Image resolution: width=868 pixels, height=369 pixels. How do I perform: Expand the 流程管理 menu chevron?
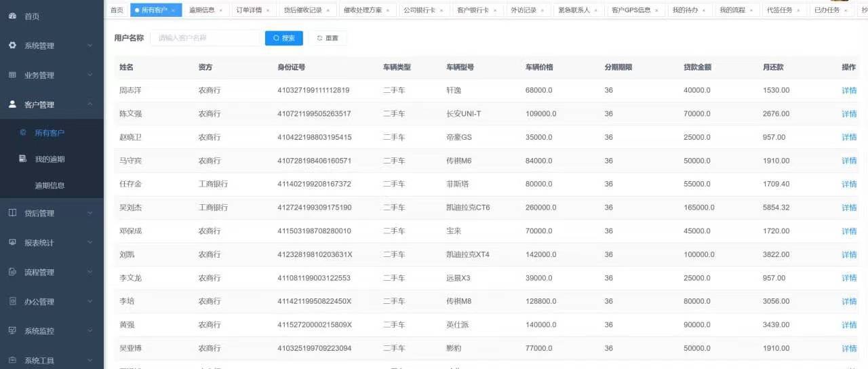[90, 272]
